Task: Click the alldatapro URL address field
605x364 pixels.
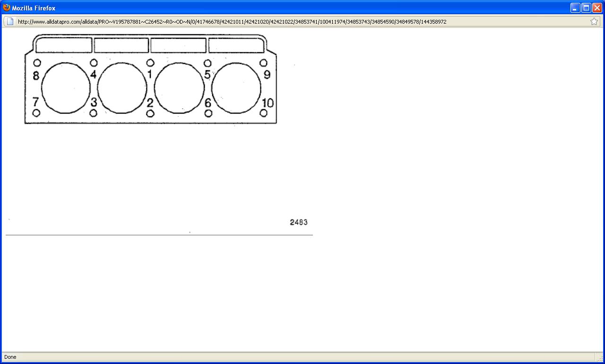Action: 302,21
